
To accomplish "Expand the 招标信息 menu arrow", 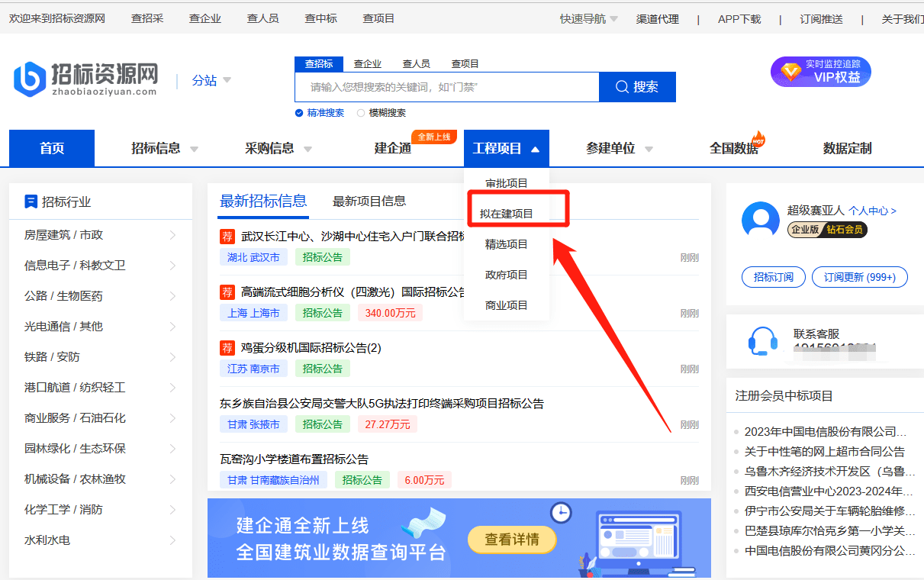I will tap(194, 149).
